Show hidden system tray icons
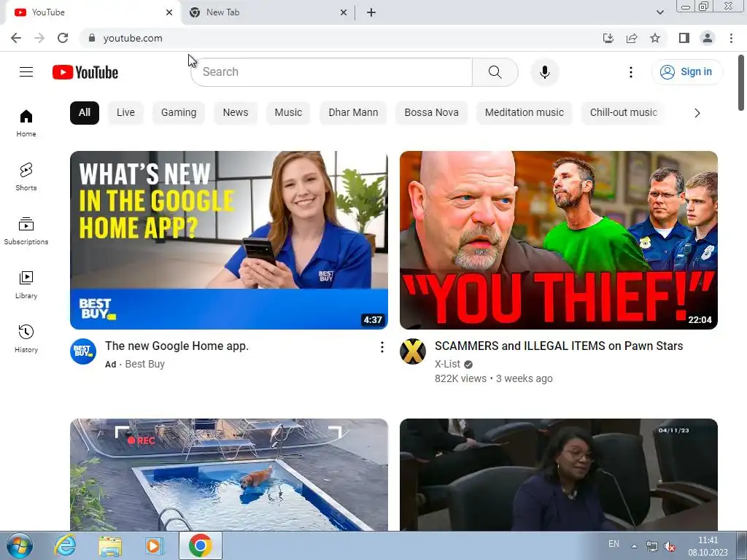The height and width of the screenshot is (560, 747). [x=634, y=546]
